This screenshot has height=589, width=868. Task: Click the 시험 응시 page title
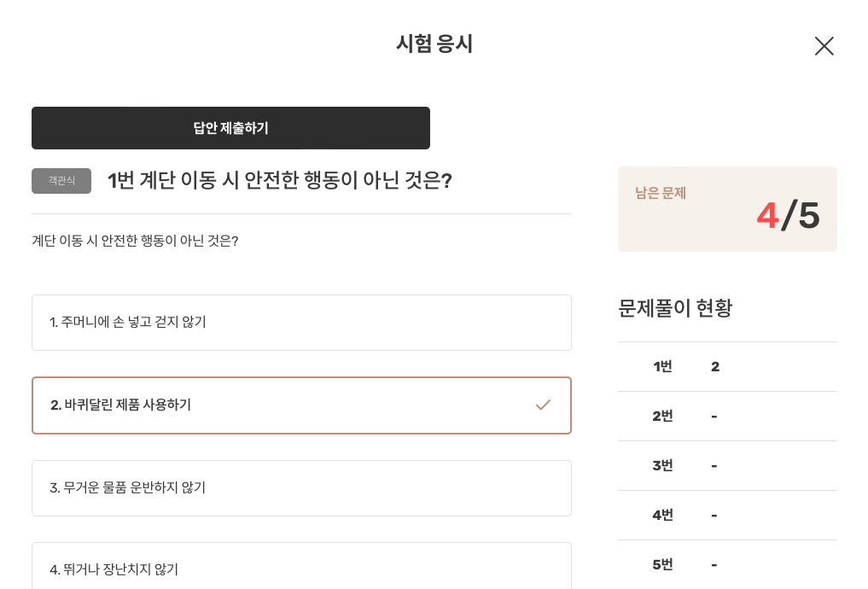tap(434, 44)
